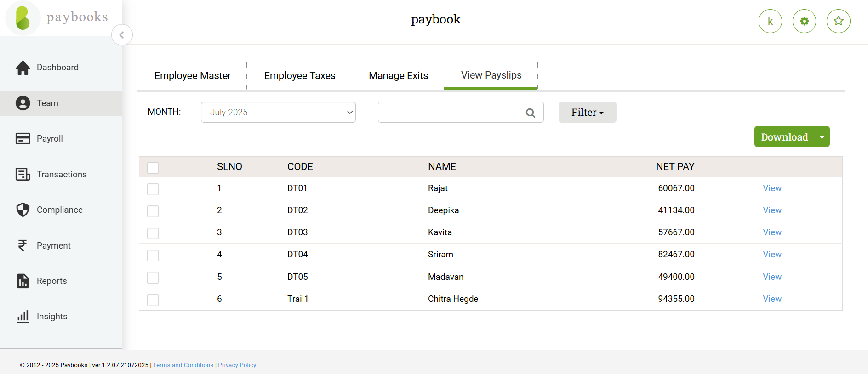868x374 pixels.
Task: Open Reports using its document icon
Action: click(23, 281)
